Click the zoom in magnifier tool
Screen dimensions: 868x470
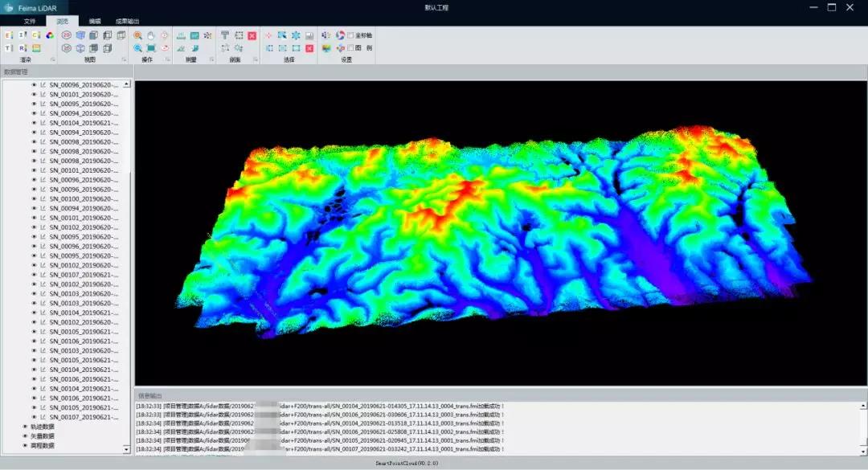point(138,36)
